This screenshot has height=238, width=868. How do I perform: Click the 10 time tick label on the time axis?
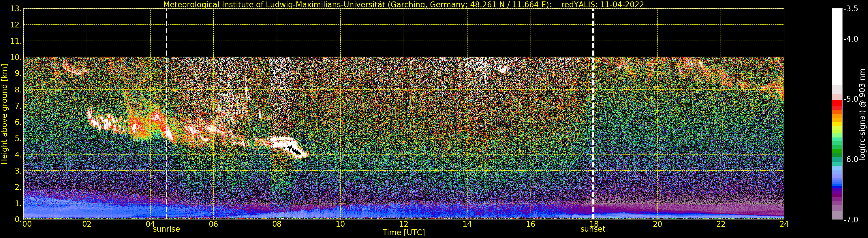pyautogui.click(x=340, y=224)
